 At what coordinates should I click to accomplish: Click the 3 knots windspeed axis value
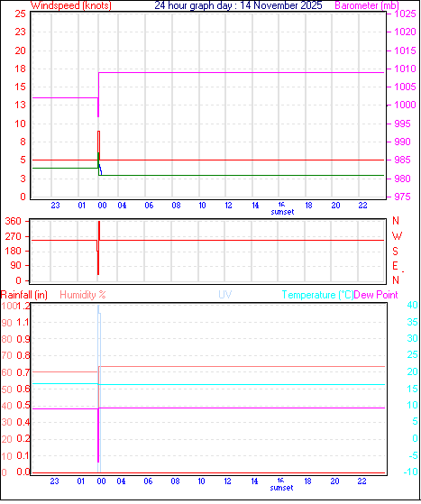point(23,179)
